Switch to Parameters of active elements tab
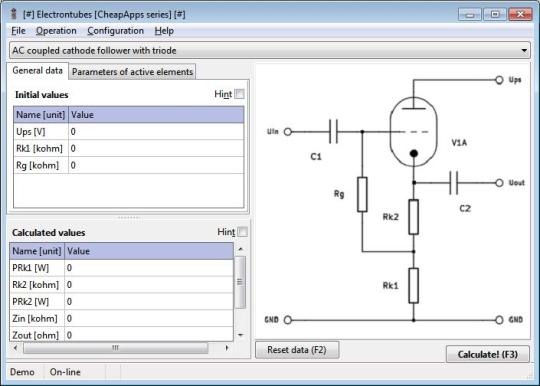The image size is (540, 386). [x=132, y=72]
